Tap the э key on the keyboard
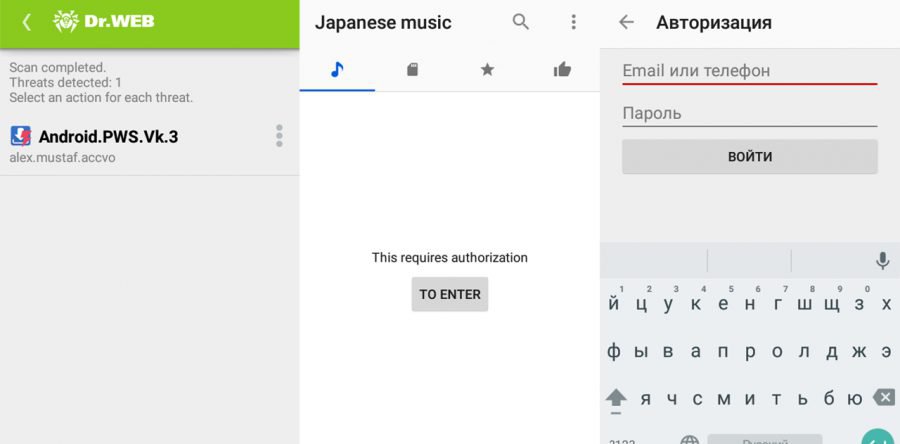 pyautogui.click(x=886, y=352)
